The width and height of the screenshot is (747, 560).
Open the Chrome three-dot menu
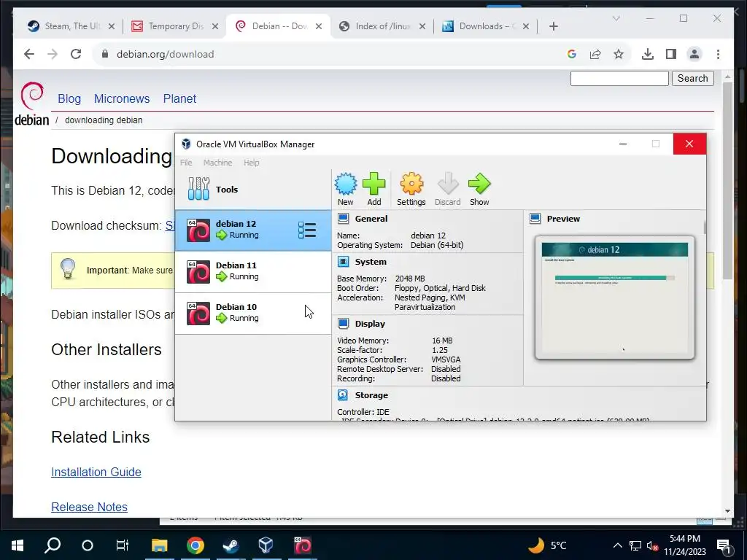[718, 54]
